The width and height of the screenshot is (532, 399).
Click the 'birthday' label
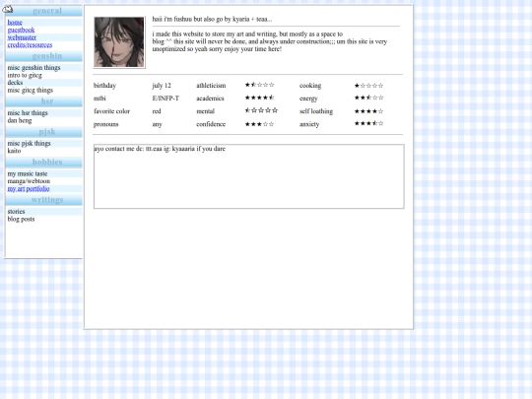[104, 86]
